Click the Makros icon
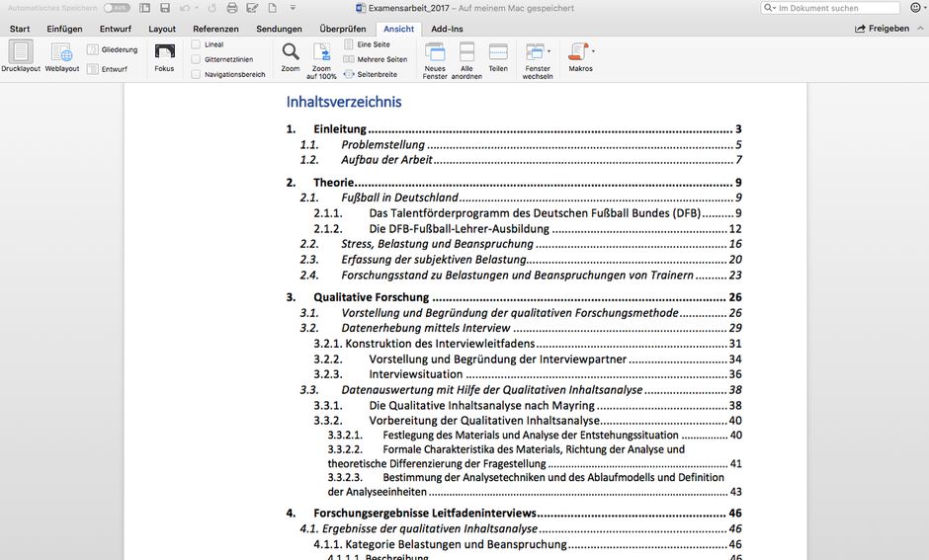The height and width of the screenshot is (560, 929). point(578,51)
